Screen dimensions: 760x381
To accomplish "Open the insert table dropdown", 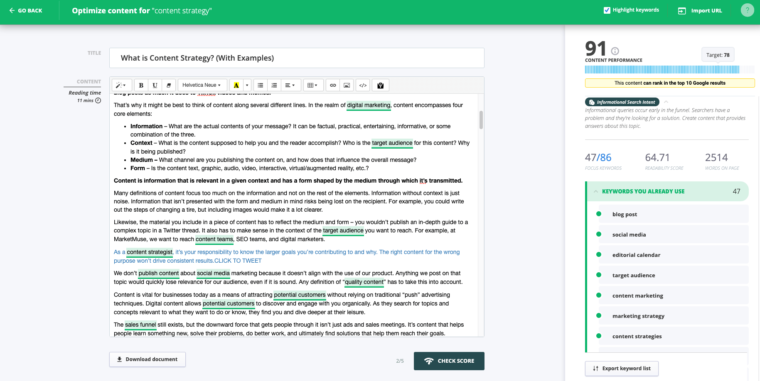I will (313, 85).
